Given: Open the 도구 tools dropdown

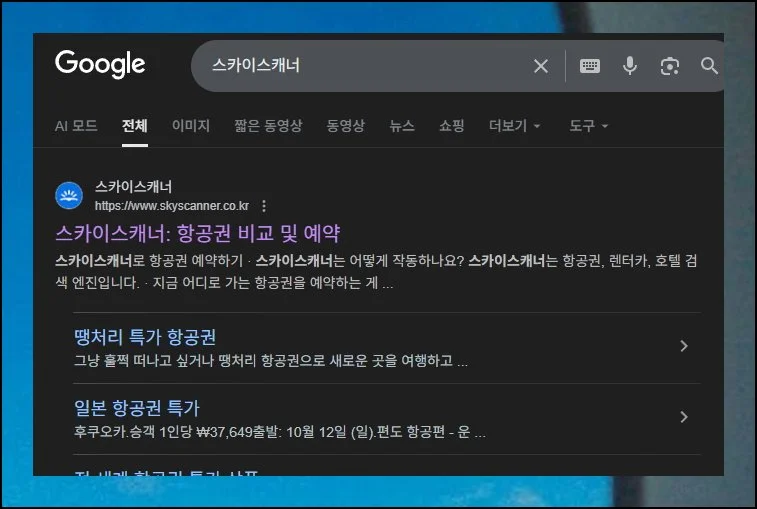Looking at the screenshot, I should coord(588,126).
